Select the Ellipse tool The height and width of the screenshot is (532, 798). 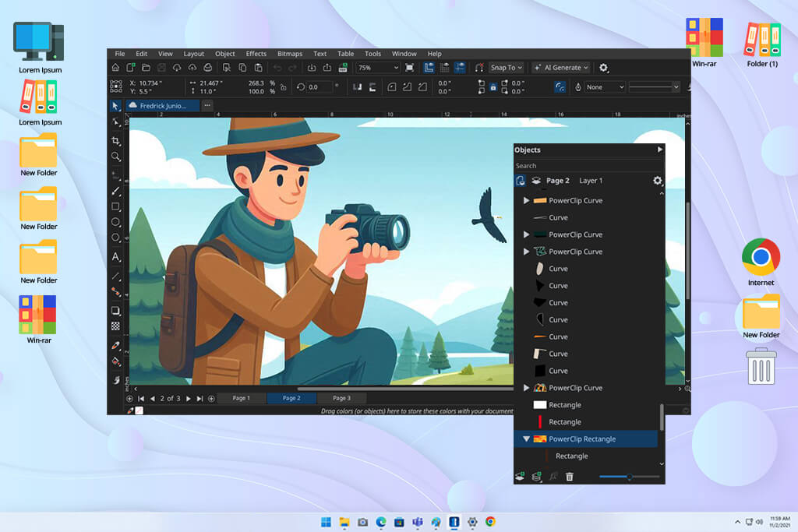point(115,222)
